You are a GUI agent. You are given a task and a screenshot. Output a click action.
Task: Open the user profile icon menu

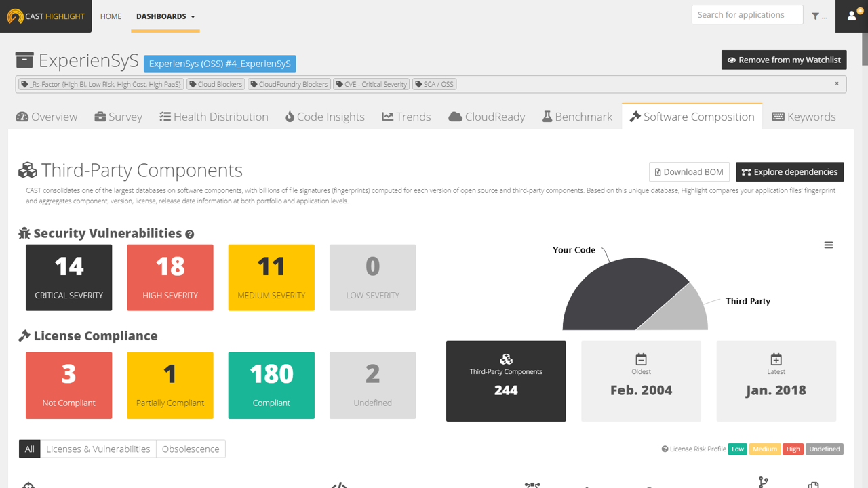pyautogui.click(x=852, y=16)
